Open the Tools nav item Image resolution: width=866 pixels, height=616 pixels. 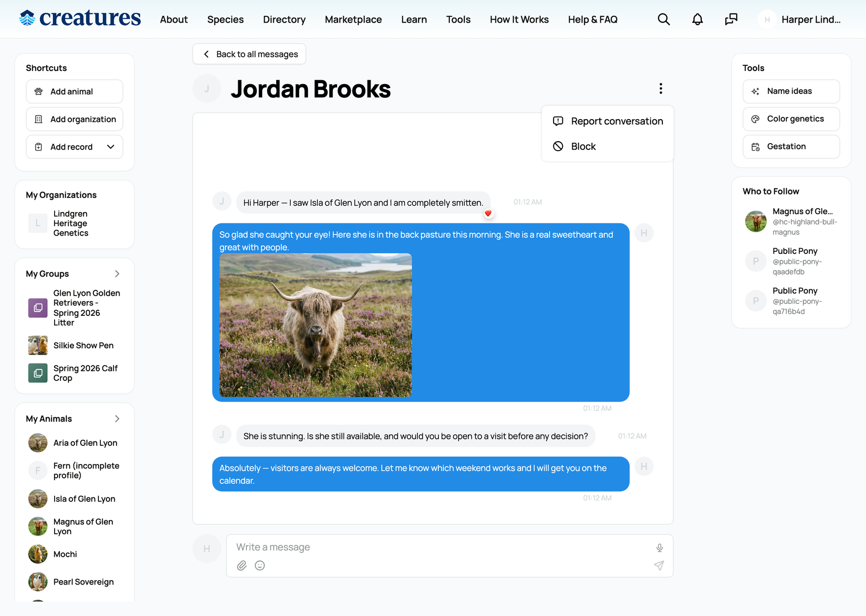point(458,19)
